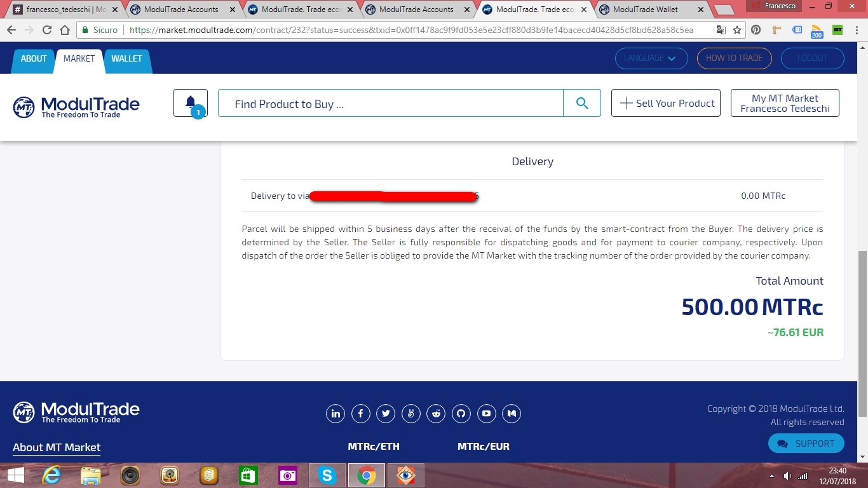Open the Windows Start button

pos(15,475)
